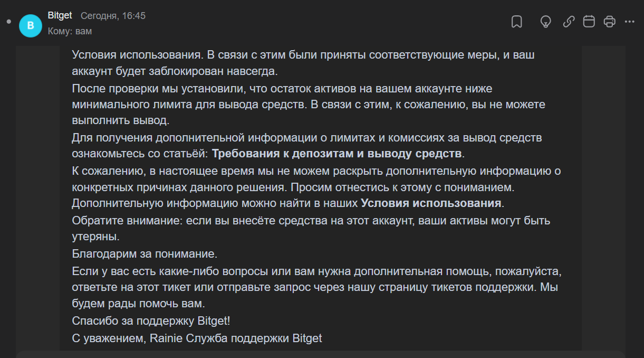The height and width of the screenshot is (358, 644).
Task: Open the three-dots more actions menu
Action: (629, 22)
